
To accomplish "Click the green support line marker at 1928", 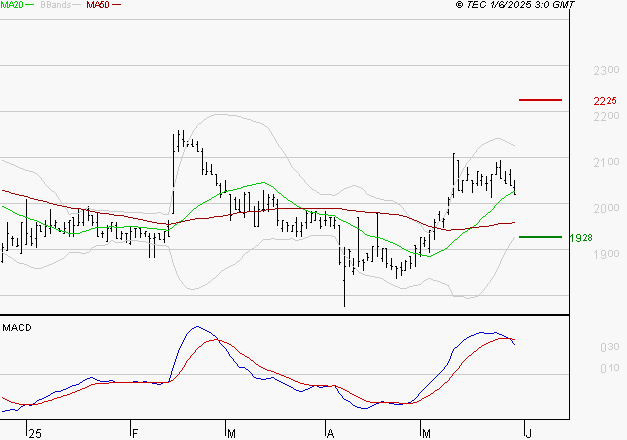I will [x=540, y=237].
